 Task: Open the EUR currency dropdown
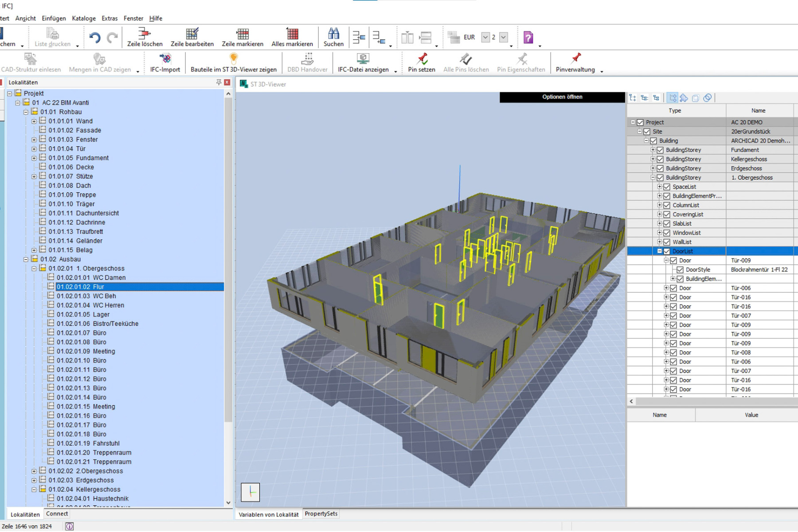click(x=485, y=37)
